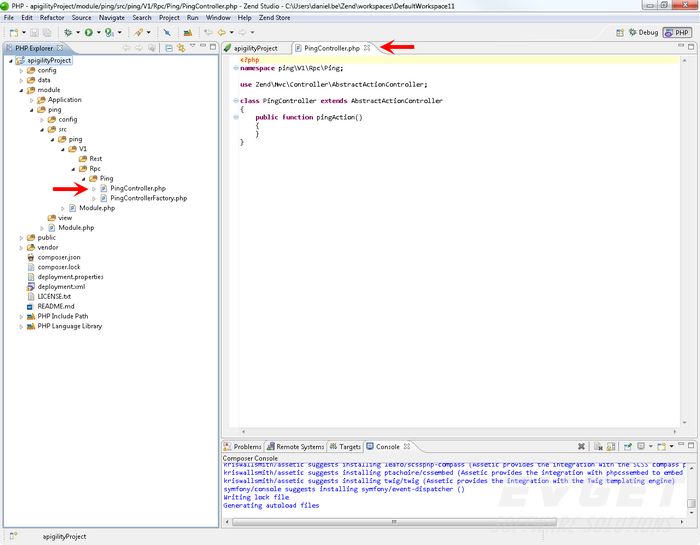Toggle Link with Editor in PHP Explorer

coord(181,48)
